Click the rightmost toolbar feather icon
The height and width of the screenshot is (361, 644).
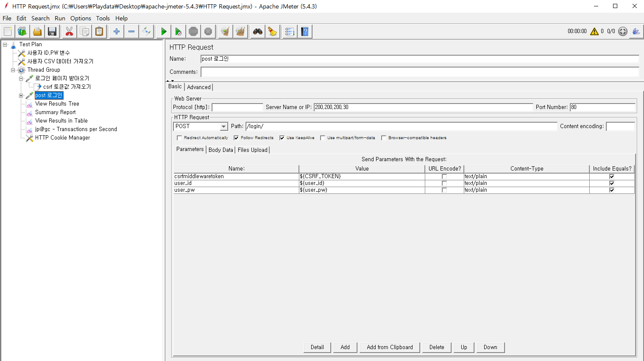(636, 31)
